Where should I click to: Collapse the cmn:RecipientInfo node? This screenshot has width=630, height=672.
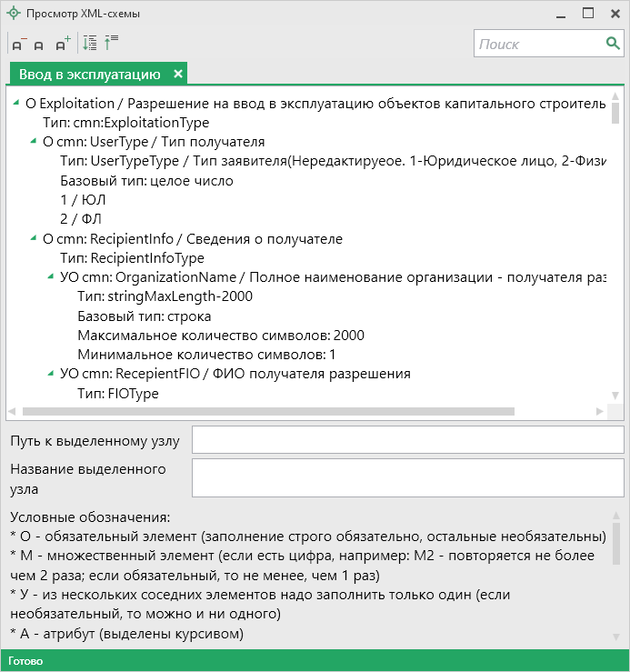(35, 239)
